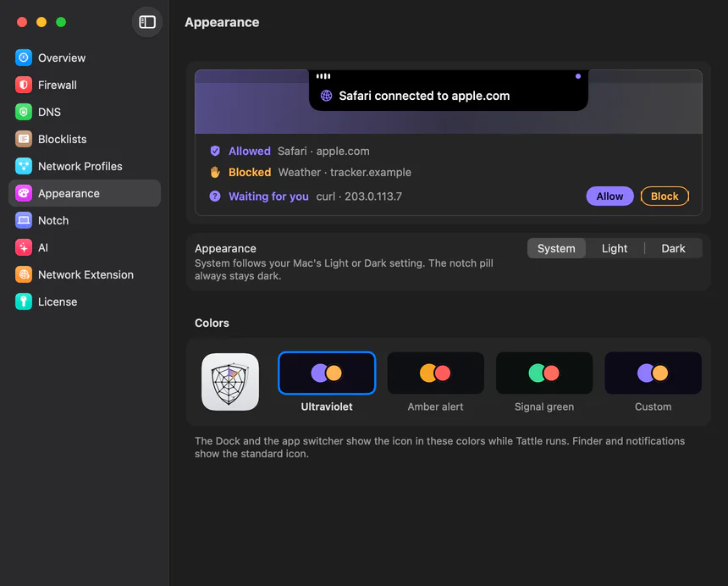This screenshot has width=728, height=586.
Task: Click the brown Blocklists icon
Action: click(24, 139)
